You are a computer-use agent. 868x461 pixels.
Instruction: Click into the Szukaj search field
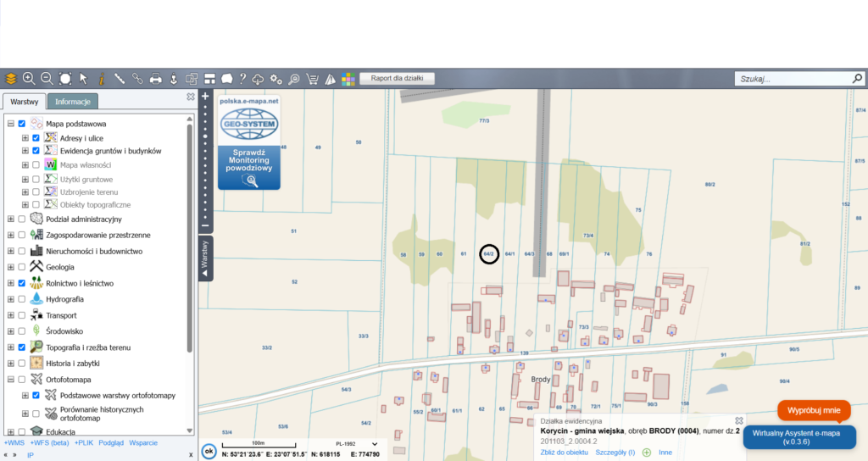[x=788, y=79]
